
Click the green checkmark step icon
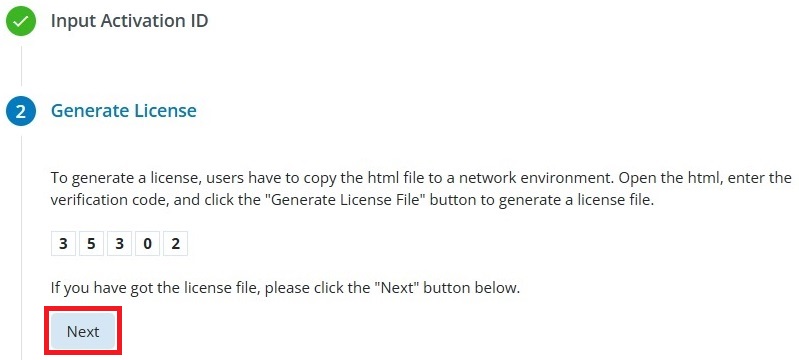click(x=21, y=21)
